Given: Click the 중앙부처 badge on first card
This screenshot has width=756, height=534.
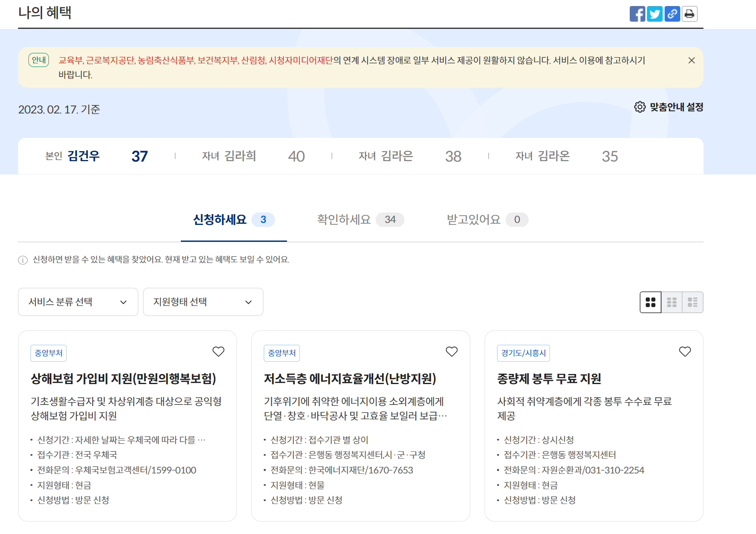Looking at the screenshot, I should (x=48, y=353).
